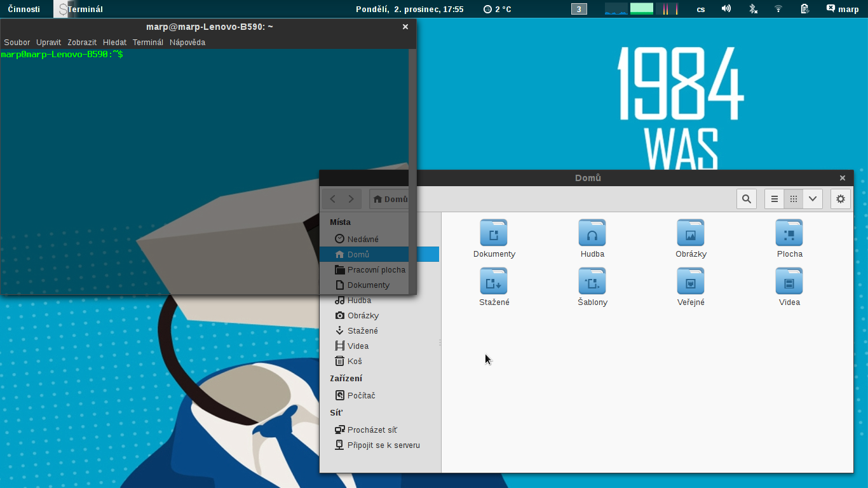Open the Dokumenty folder icon
Image resolution: width=868 pixels, height=488 pixels.
coord(494,233)
